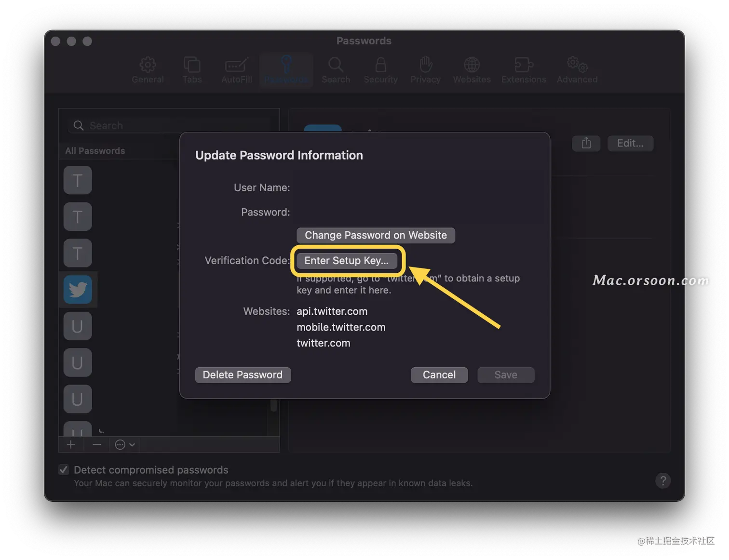Image resolution: width=729 pixels, height=560 pixels.
Task: Open the more options ellipsis menu
Action: [125, 445]
